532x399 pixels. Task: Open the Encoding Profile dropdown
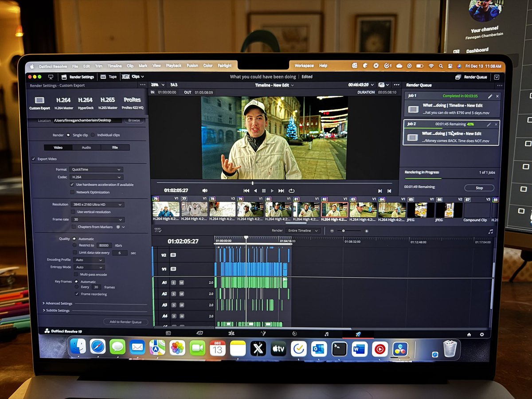[89, 260]
